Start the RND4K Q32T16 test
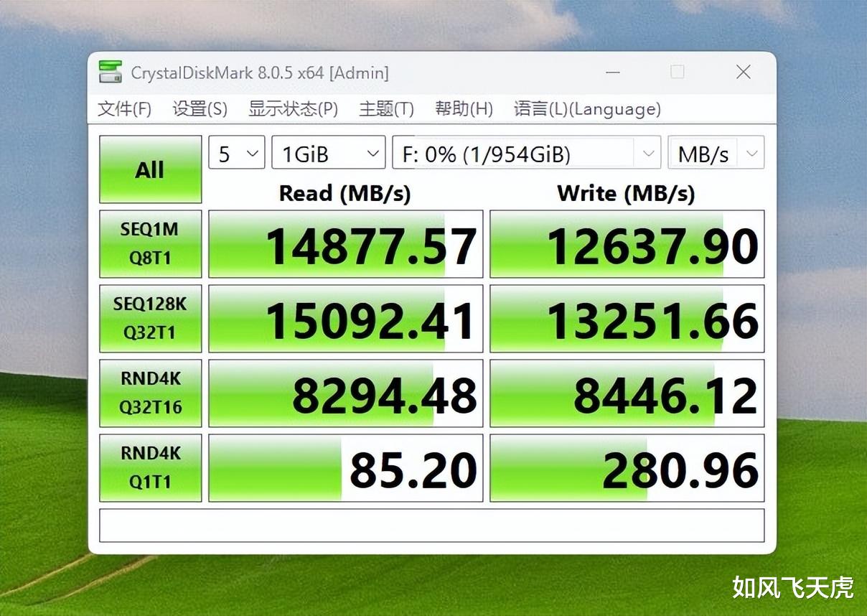The height and width of the screenshot is (616, 867). pos(150,393)
